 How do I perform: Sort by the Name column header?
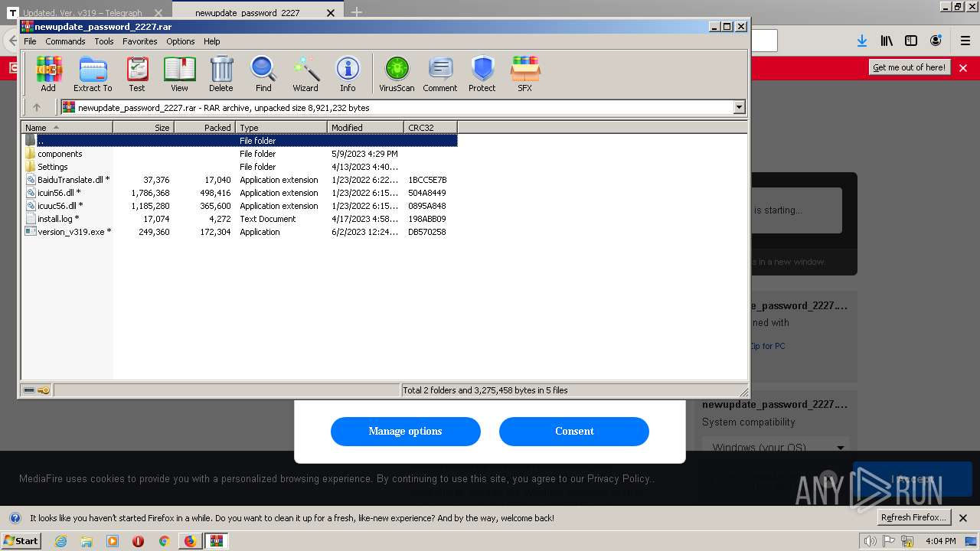67,128
